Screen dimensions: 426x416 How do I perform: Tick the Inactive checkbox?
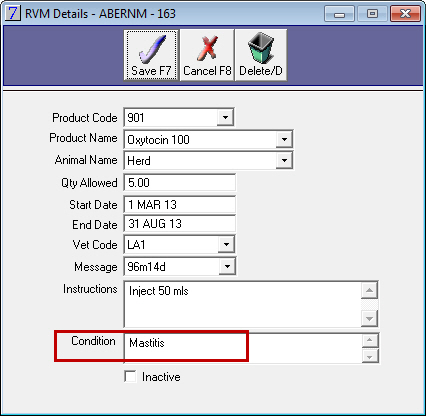[130, 377]
